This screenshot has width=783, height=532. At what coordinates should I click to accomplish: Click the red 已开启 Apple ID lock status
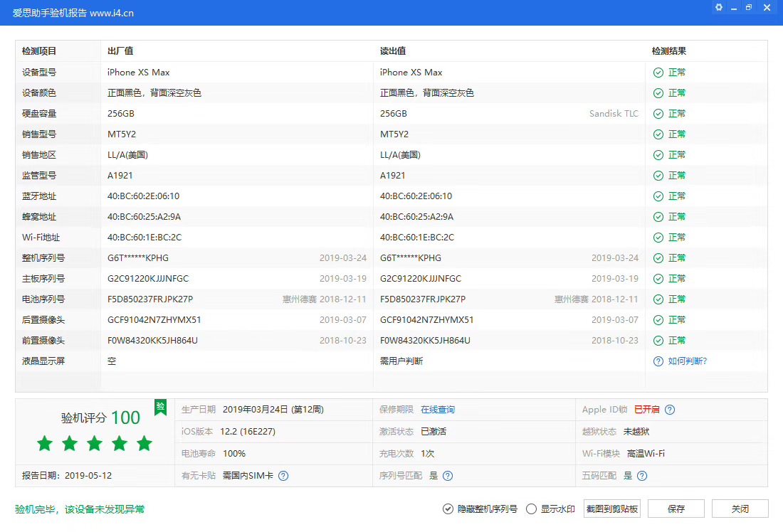pos(646,410)
